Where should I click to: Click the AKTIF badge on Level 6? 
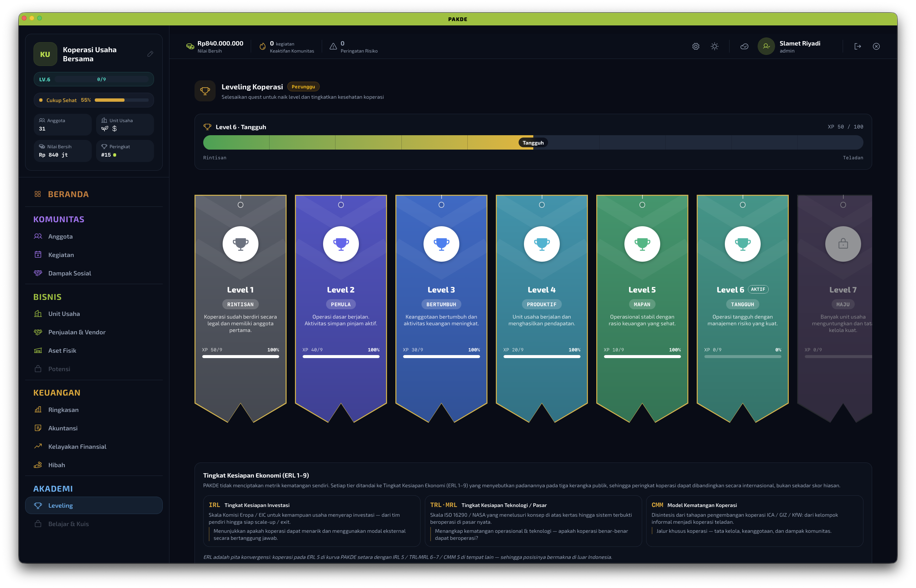pos(758,289)
